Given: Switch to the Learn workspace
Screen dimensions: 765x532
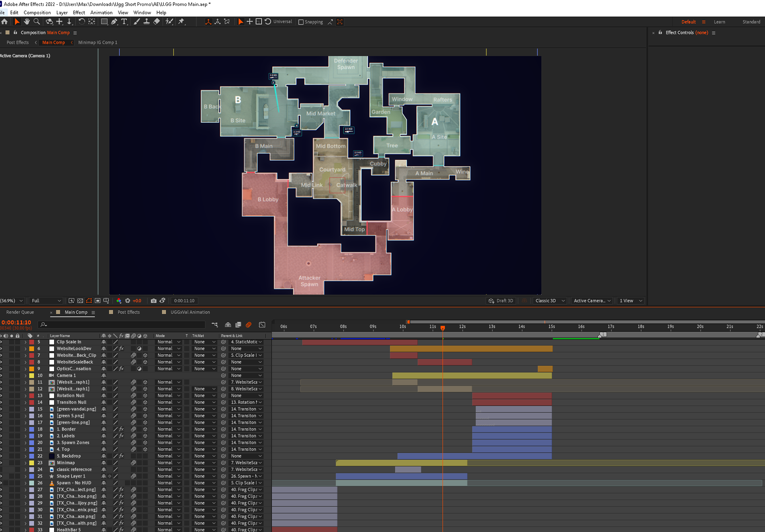Looking at the screenshot, I should coord(719,22).
